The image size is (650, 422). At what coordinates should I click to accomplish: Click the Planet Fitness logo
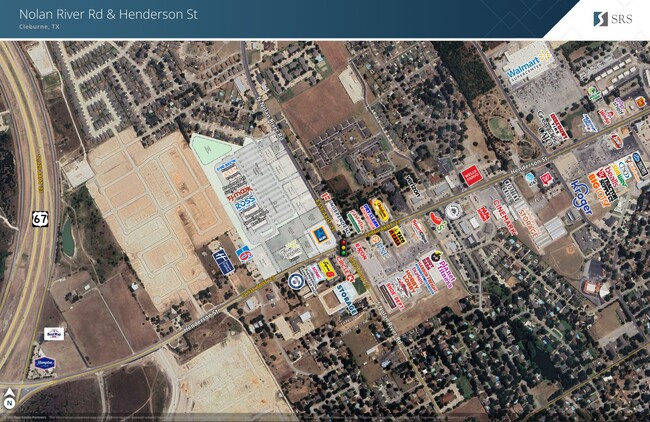(441, 272)
